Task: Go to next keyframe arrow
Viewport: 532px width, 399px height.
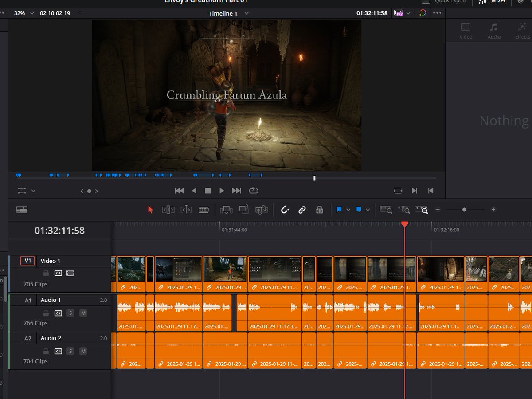Action: (97, 191)
